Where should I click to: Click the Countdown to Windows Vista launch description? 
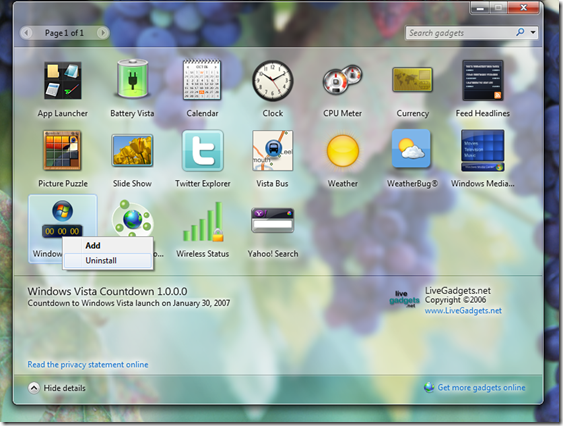tap(129, 303)
